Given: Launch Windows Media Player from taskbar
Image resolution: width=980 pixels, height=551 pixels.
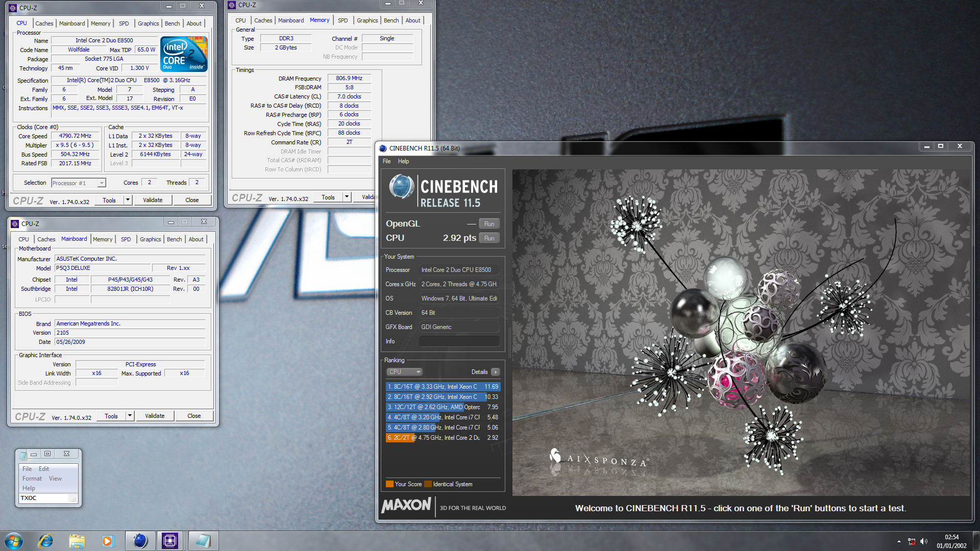Looking at the screenshot, I should pos(108,541).
